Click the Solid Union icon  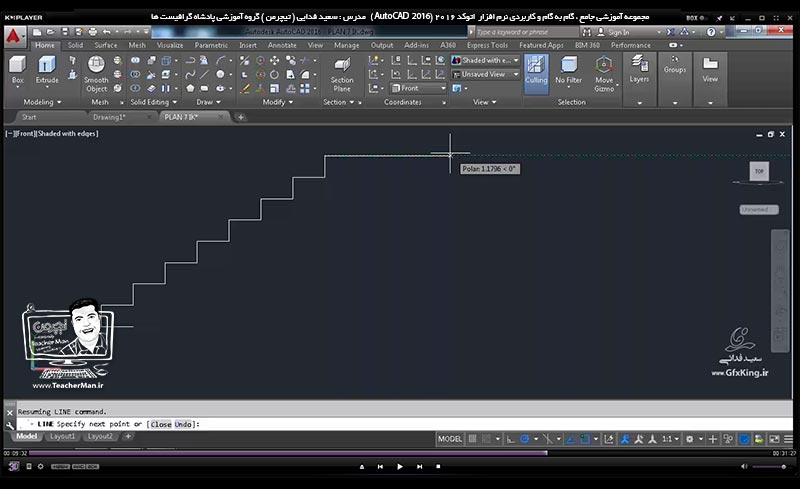pos(135,60)
